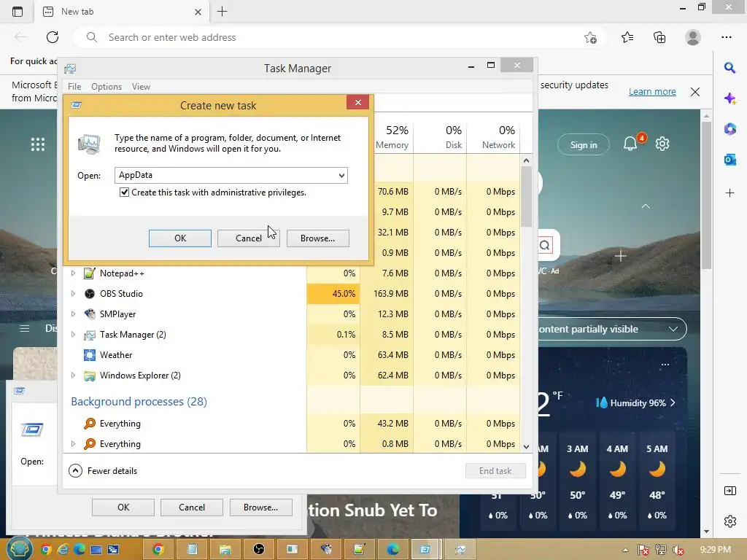
Task: Open the app launcher grid icon
Action: click(x=38, y=144)
